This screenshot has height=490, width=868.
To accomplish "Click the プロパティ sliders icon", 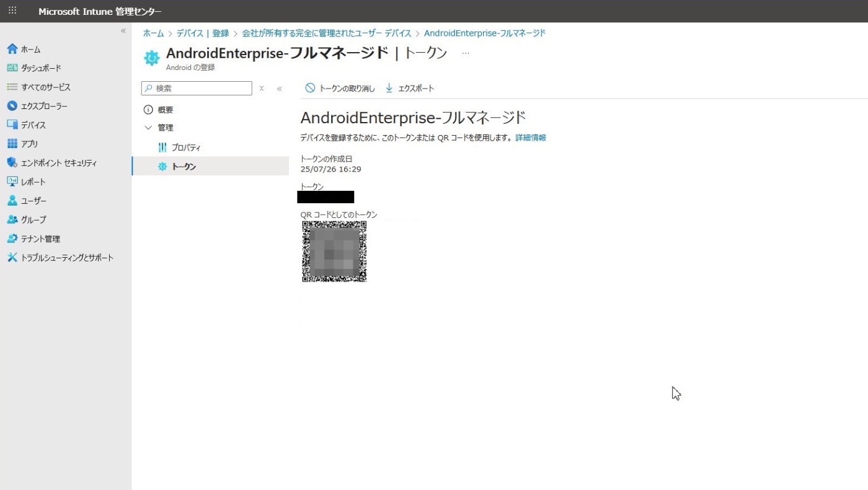I will [162, 147].
